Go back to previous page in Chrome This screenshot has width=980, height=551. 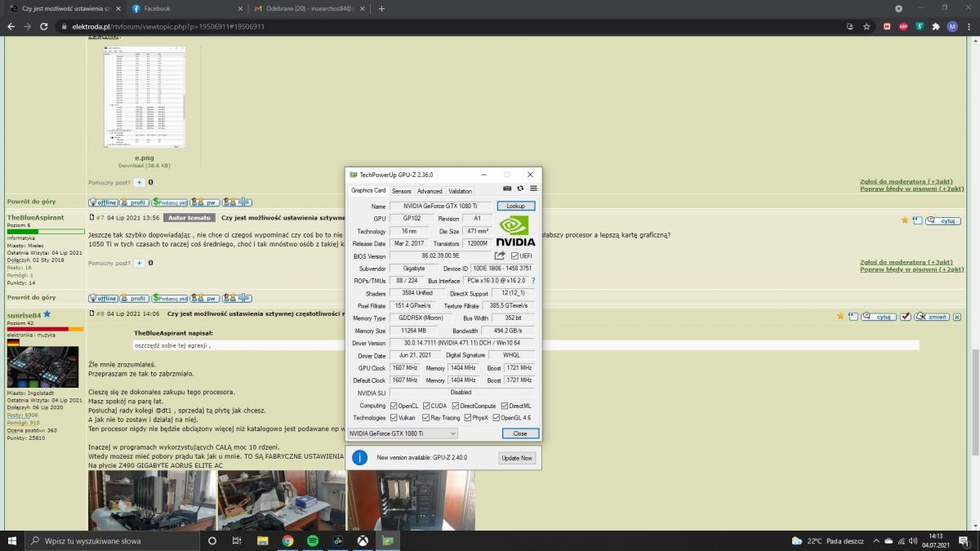[11, 26]
